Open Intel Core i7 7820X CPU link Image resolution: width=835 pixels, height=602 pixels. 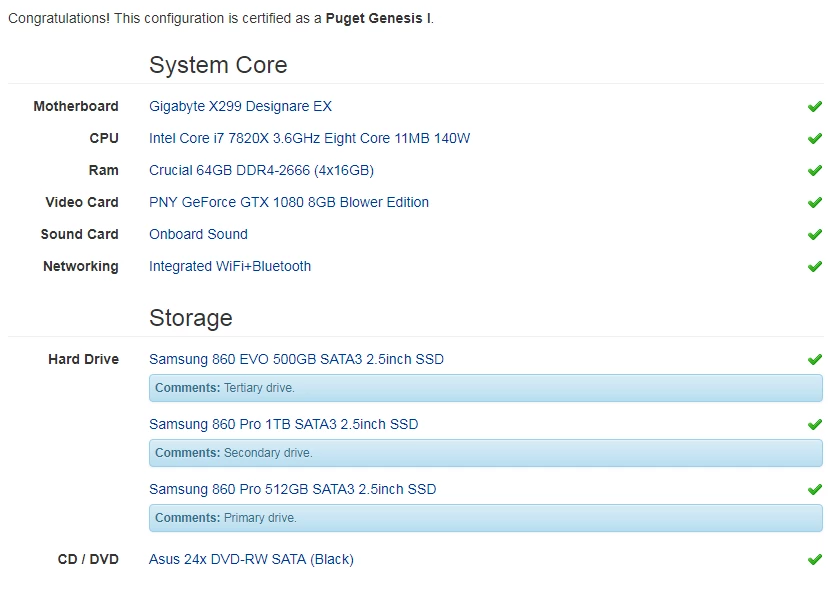click(x=309, y=139)
